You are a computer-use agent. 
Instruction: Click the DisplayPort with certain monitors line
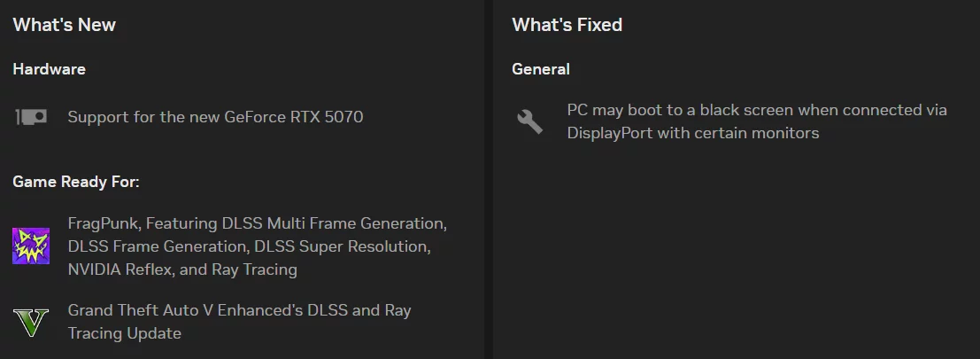[x=693, y=133]
